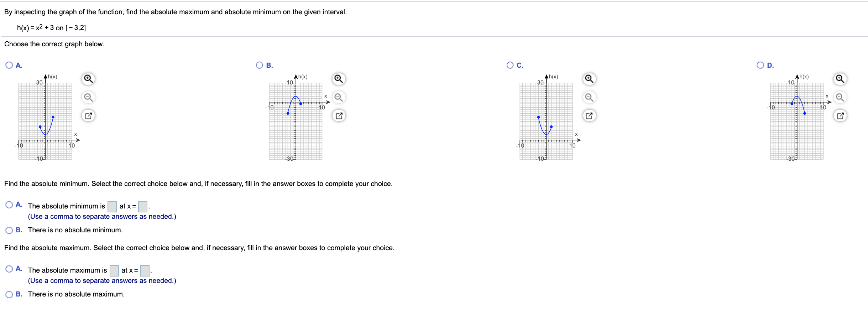This screenshot has height=320, width=868.
Task: Zoom out on graph B
Action: (x=339, y=97)
